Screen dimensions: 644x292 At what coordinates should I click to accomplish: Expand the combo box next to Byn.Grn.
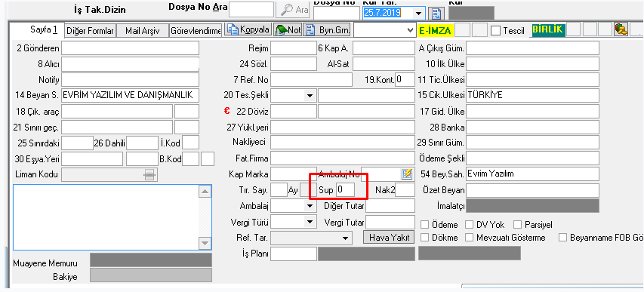[x=409, y=30]
